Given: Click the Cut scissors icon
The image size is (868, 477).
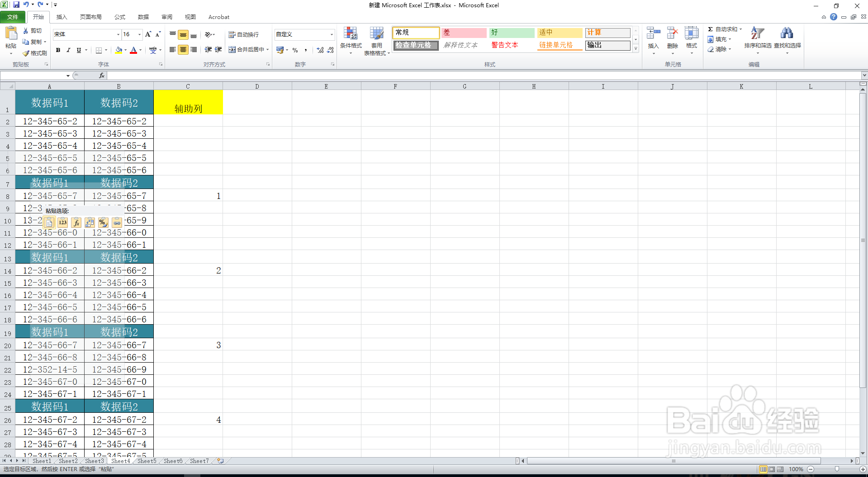Looking at the screenshot, I should click(26, 31).
